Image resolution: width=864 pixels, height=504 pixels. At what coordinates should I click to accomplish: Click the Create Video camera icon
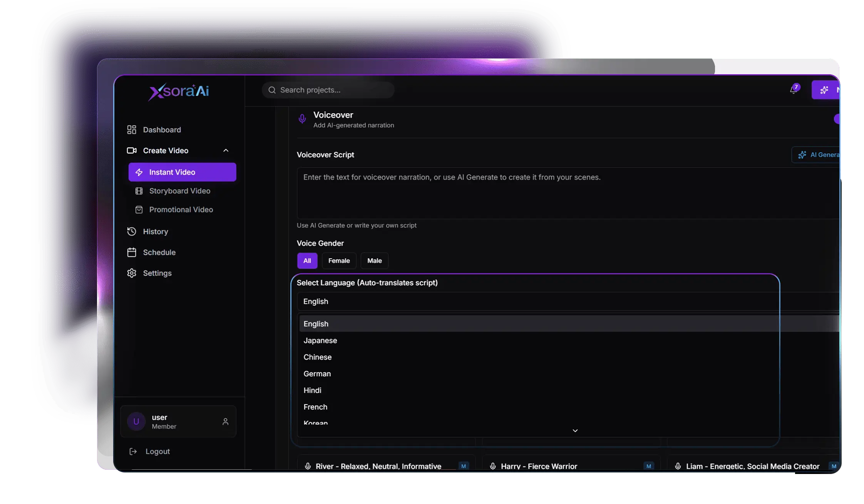click(x=132, y=150)
